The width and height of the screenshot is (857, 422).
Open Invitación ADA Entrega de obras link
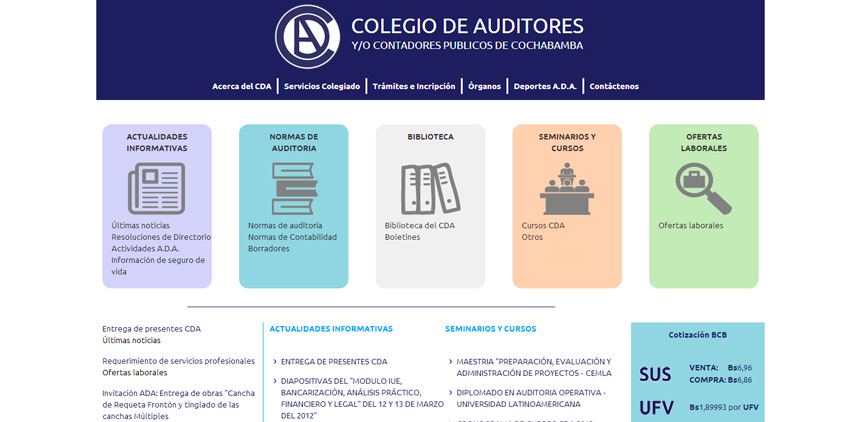tap(179, 405)
